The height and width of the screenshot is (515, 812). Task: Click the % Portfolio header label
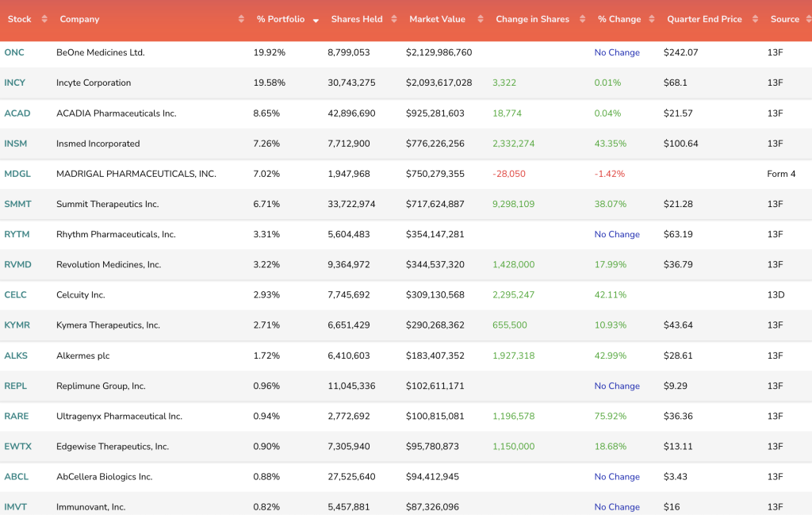tap(281, 19)
